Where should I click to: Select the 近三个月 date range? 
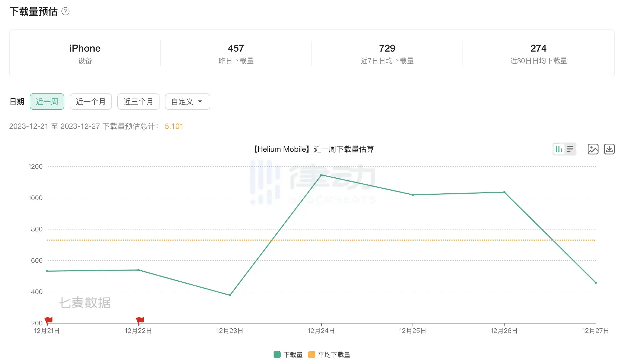138,102
